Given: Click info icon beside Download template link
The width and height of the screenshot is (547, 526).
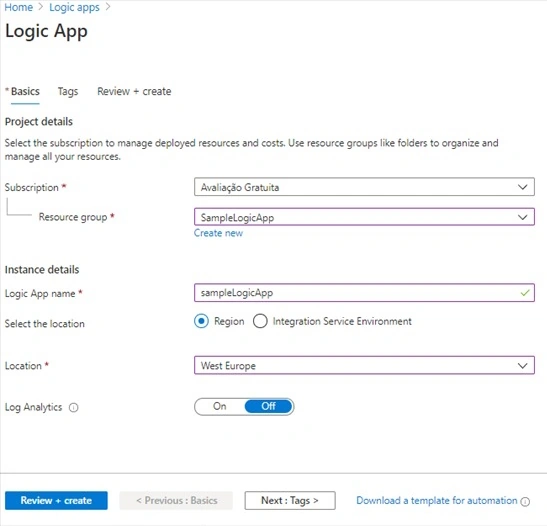Looking at the screenshot, I should 525,502.
